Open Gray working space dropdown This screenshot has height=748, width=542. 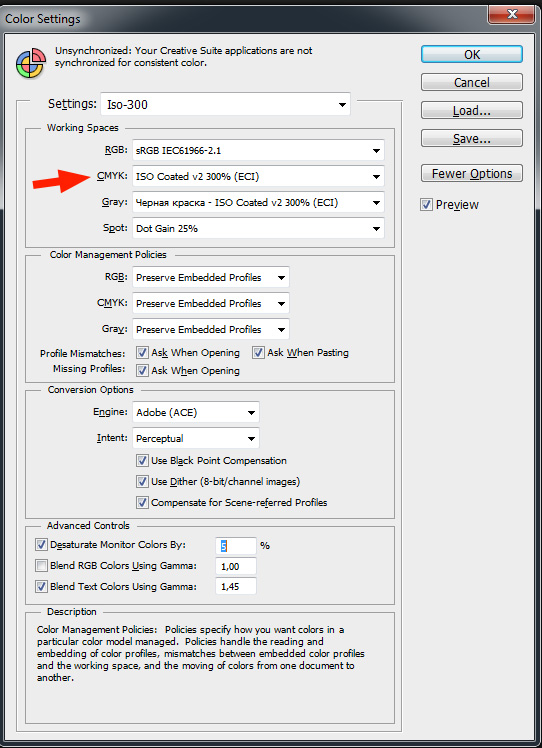(258, 203)
